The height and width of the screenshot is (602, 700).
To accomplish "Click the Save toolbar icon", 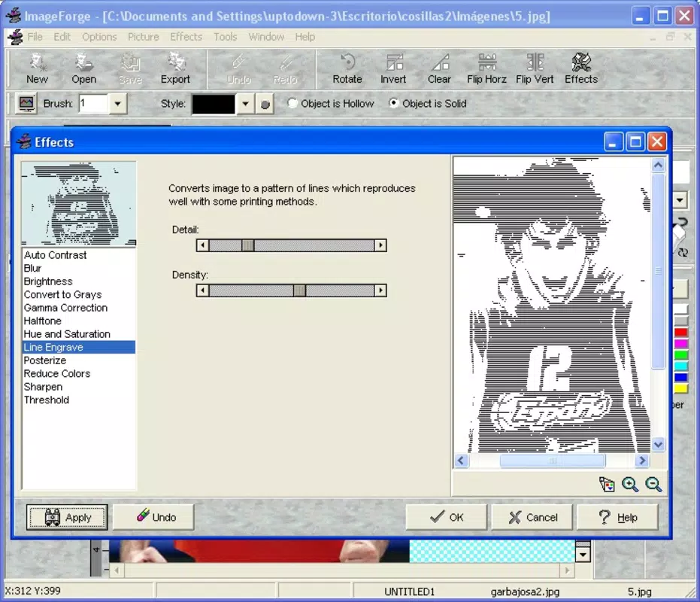I will (x=130, y=68).
